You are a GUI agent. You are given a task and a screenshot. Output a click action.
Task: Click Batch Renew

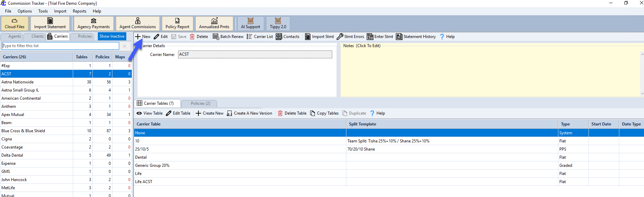point(228,37)
